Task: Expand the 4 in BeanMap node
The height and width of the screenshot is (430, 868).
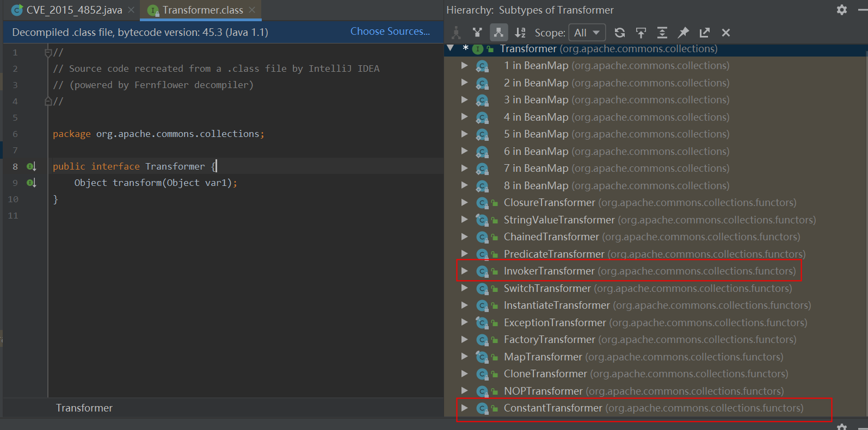Action: click(x=464, y=117)
